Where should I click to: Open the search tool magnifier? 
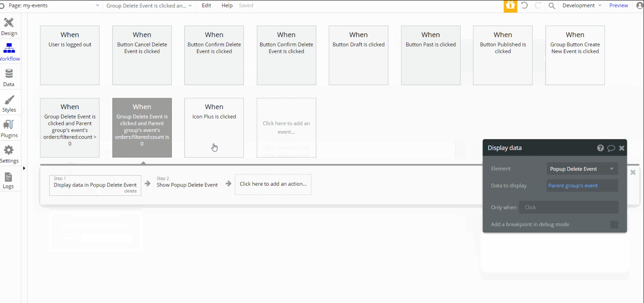click(552, 6)
